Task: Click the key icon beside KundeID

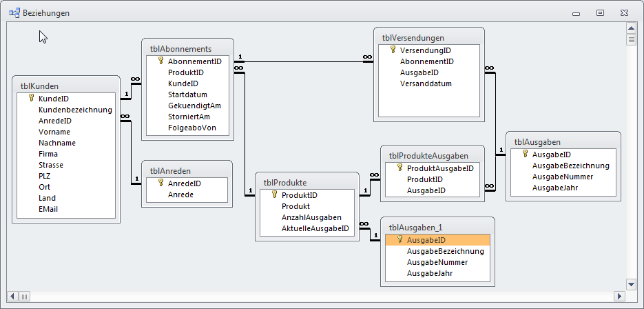Action: point(32,99)
